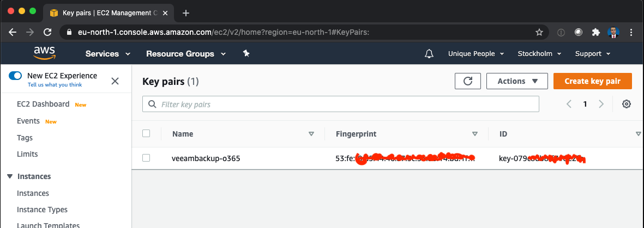Toggle New EC2 Experience switch

pos(15,76)
